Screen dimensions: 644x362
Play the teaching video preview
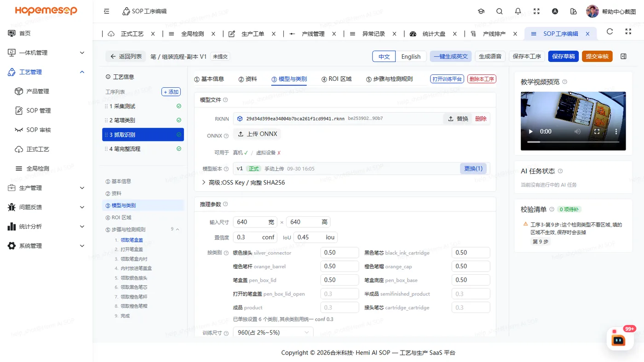pos(531,131)
